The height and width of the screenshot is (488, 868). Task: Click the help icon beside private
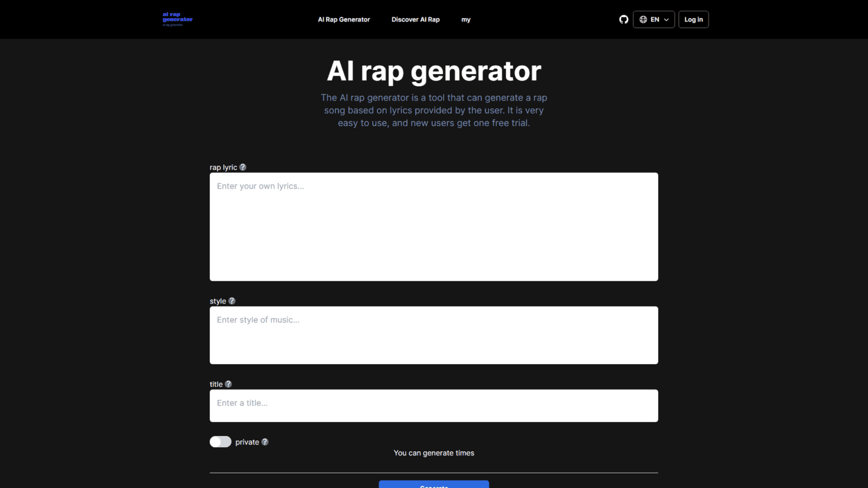[266, 442]
